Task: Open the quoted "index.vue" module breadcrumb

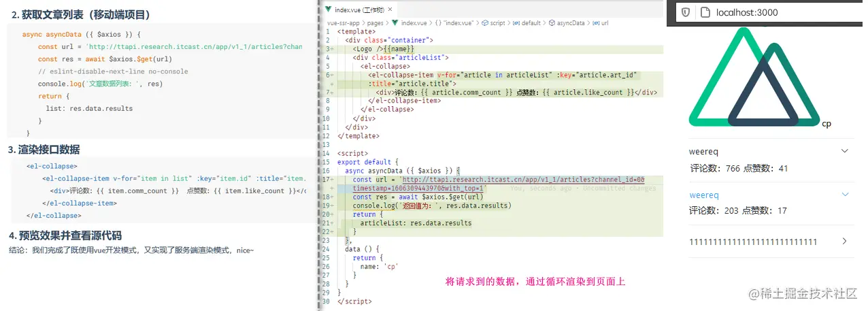Action: click(x=460, y=22)
